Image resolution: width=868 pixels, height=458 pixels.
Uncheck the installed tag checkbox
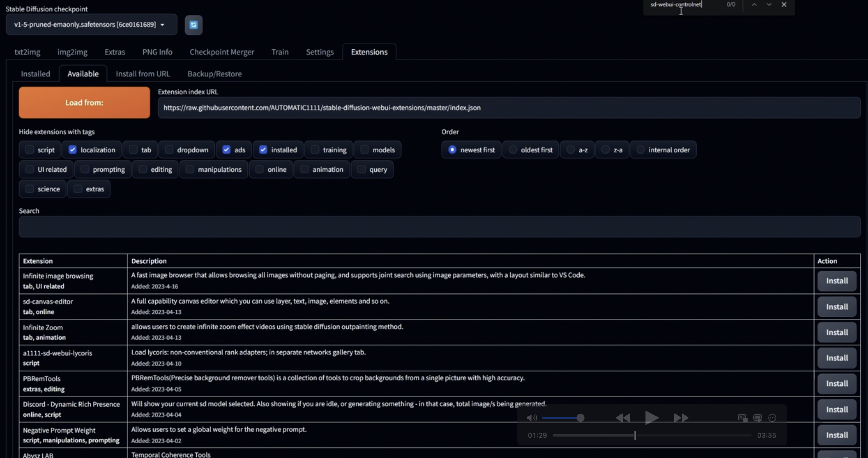tap(263, 150)
